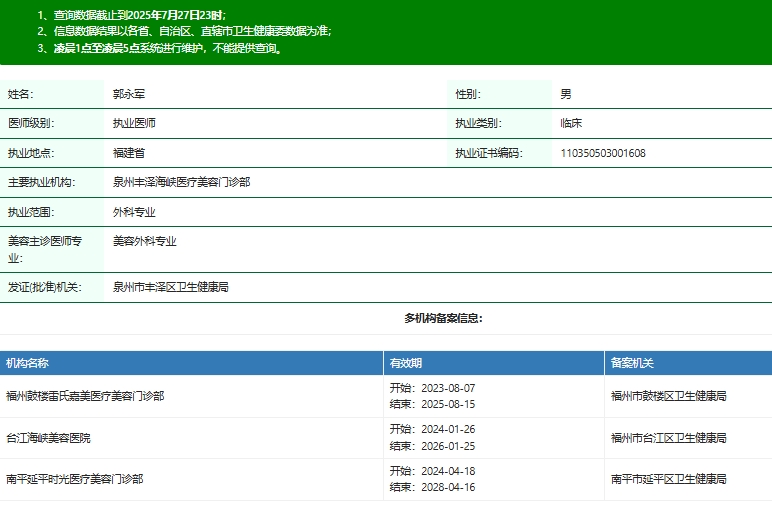
Task: Click the 福州鼓楼雷氏嘉美医疗美容门诊部 row entry
Action: click(x=85, y=396)
